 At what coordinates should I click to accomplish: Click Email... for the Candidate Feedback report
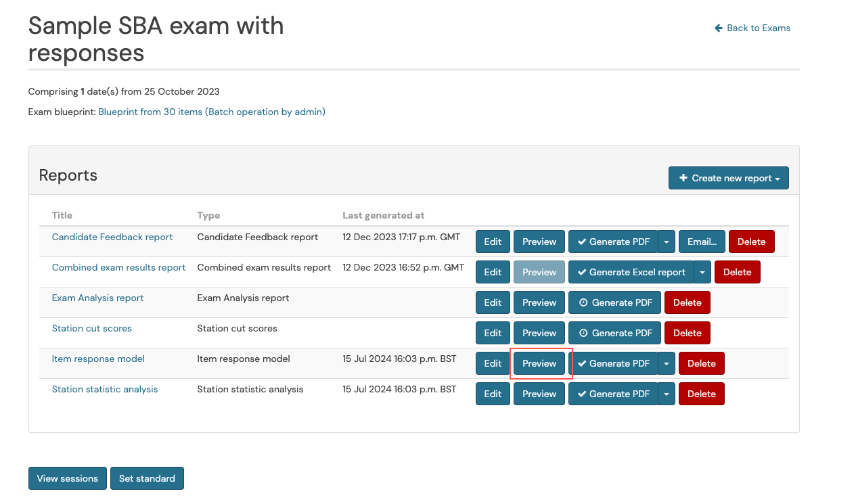(702, 242)
